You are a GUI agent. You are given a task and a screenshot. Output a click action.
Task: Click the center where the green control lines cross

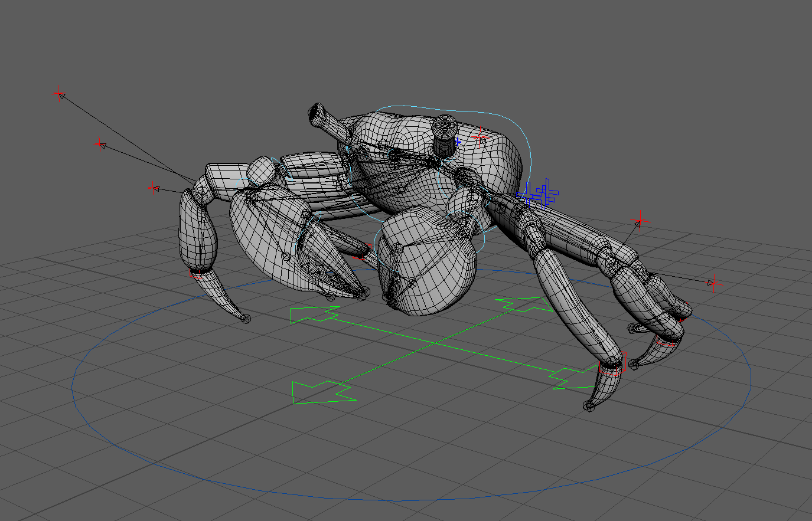[436, 343]
